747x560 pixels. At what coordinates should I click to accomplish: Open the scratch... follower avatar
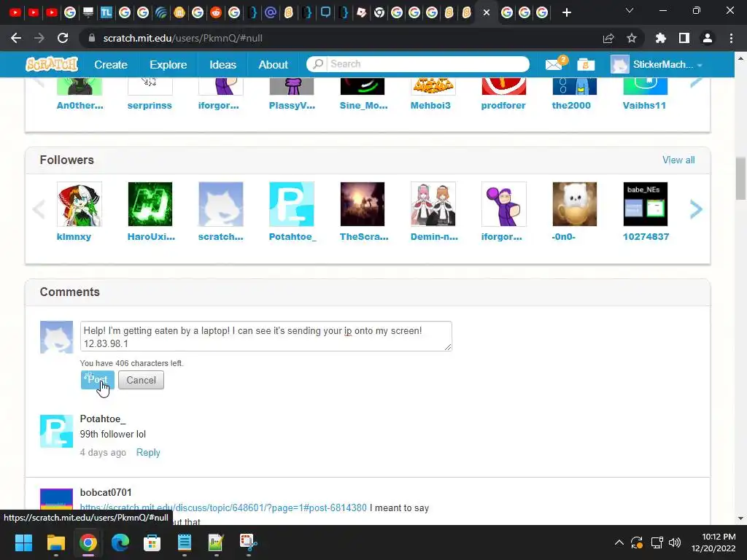coord(220,204)
